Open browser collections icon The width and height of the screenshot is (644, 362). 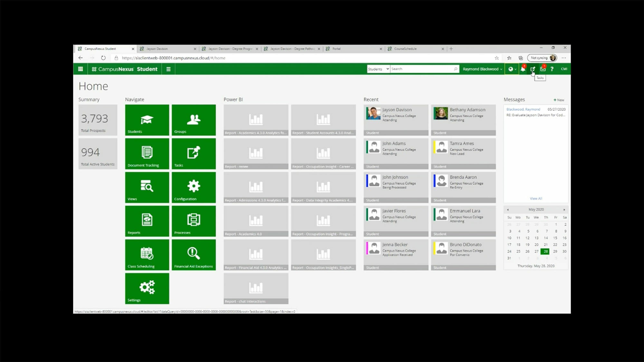(x=521, y=58)
